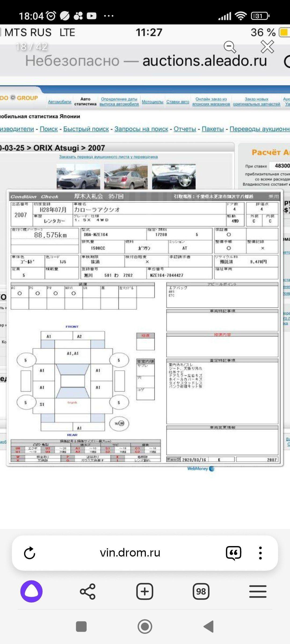Open the Автомобили link
Viewport: 290px width, 644px height.
[x=60, y=102]
